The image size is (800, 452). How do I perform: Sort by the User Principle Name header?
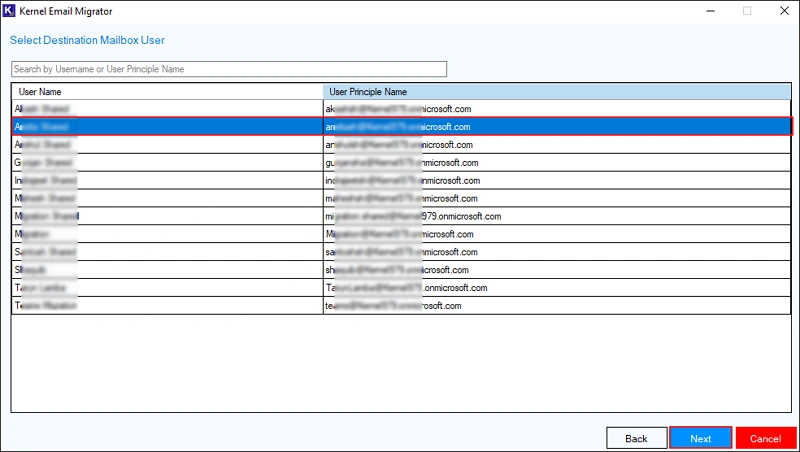[557, 92]
